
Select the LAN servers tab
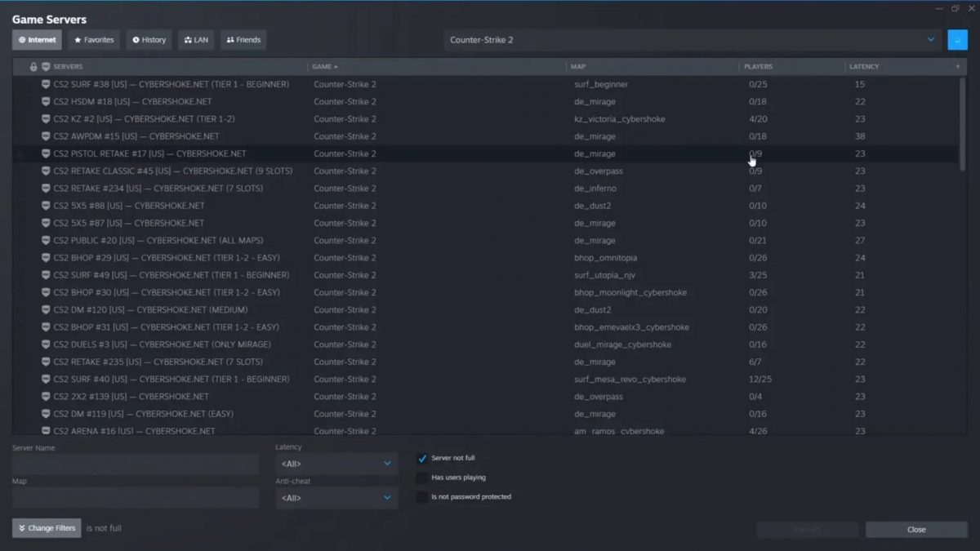tap(196, 39)
